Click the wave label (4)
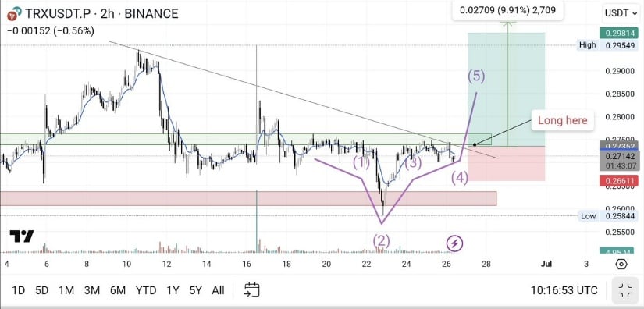Viewport: 644px width, 309px height. [x=460, y=178]
